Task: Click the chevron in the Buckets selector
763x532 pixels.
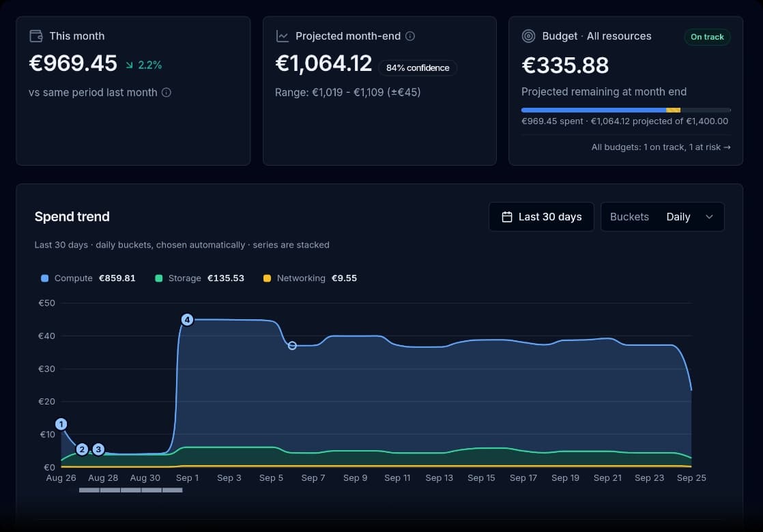Action: [x=710, y=217]
